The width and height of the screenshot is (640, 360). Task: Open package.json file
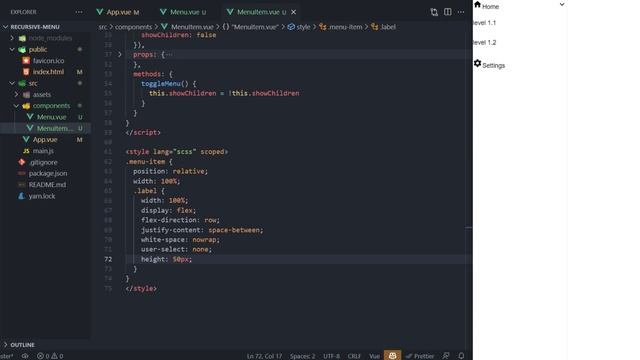(x=48, y=173)
